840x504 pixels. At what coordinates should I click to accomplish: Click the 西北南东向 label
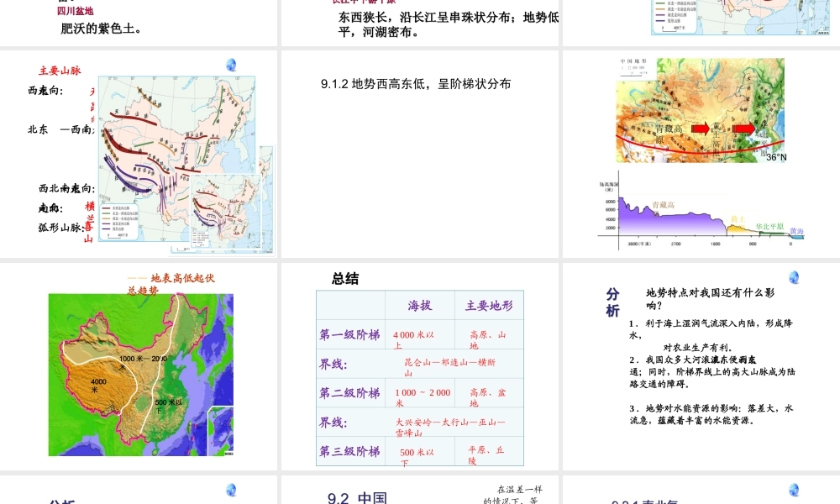coord(66,188)
